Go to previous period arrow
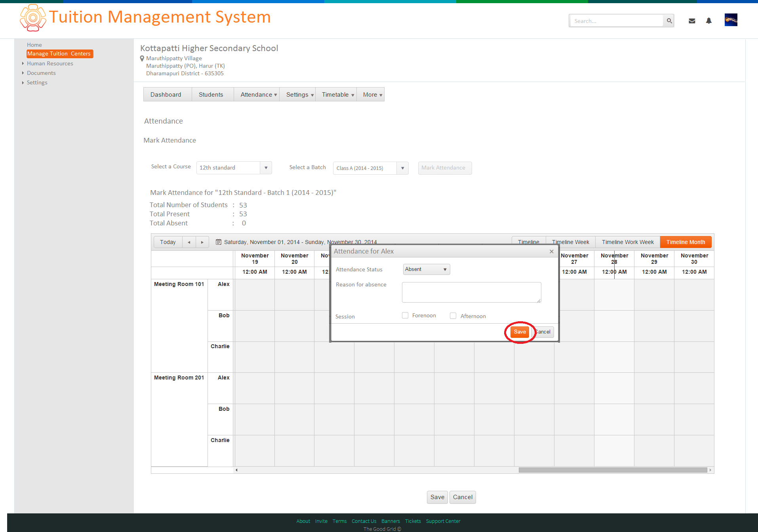Screen dimensions: 758x532 pyautogui.click(x=189, y=242)
